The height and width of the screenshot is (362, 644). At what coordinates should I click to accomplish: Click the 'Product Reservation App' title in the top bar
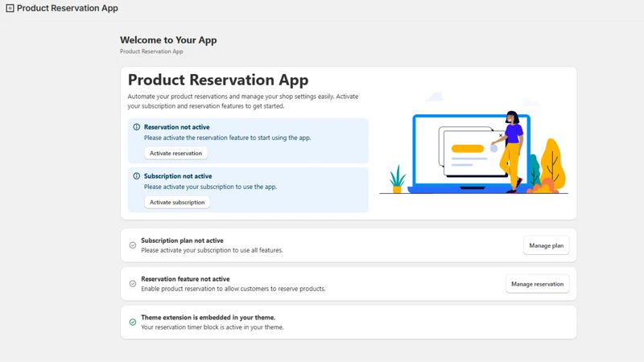click(x=68, y=8)
